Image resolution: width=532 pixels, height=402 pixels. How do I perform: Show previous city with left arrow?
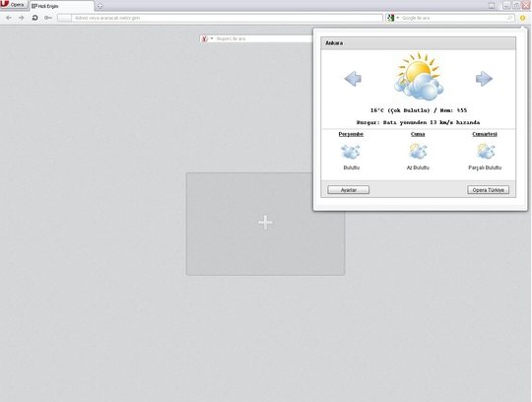tap(353, 79)
